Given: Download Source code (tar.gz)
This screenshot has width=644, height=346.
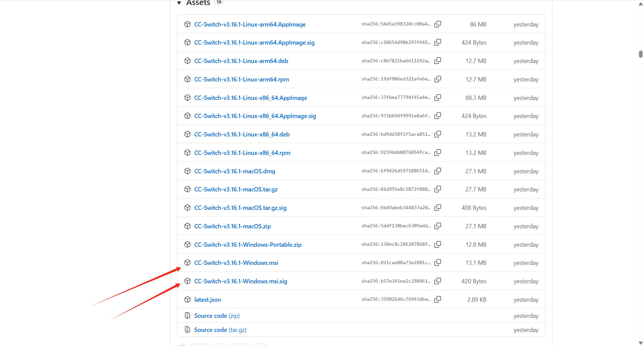Looking at the screenshot, I should [x=220, y=330].
